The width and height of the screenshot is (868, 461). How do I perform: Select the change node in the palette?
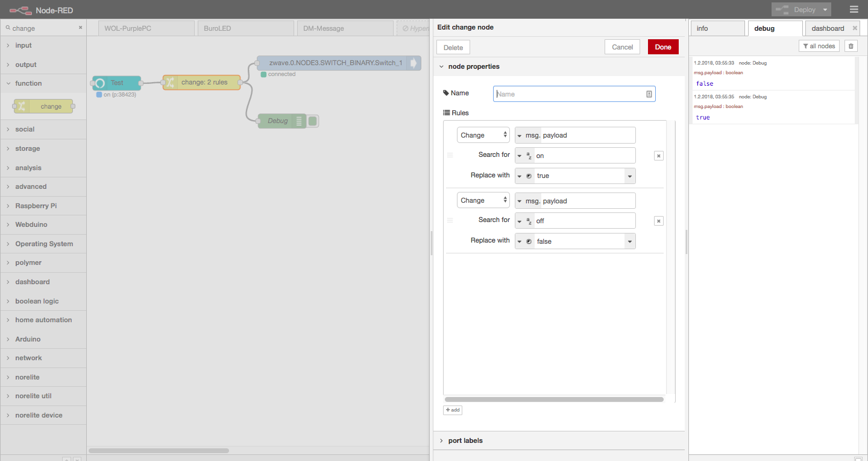43,106
